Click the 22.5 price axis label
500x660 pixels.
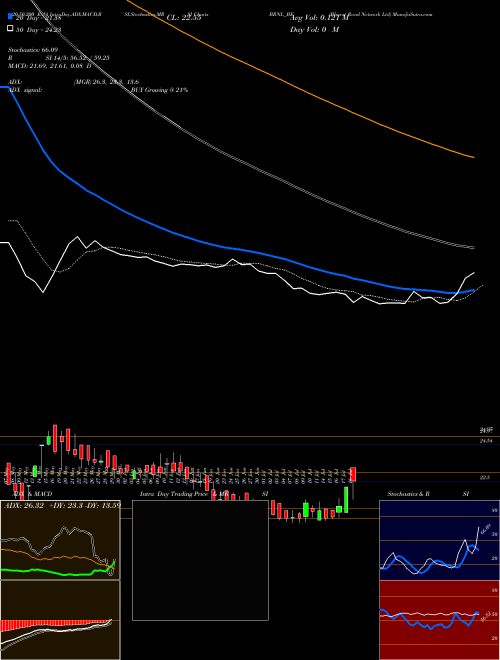pos(485,478)
